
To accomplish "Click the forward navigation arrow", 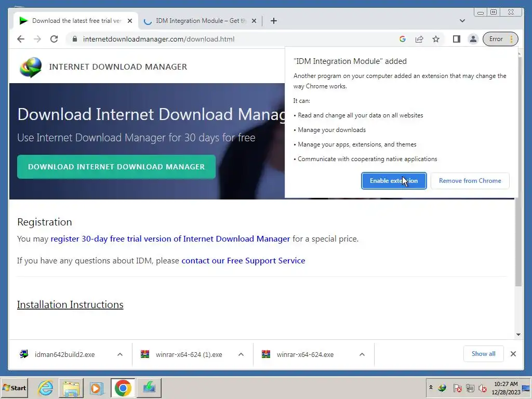I will click(37, 39).
